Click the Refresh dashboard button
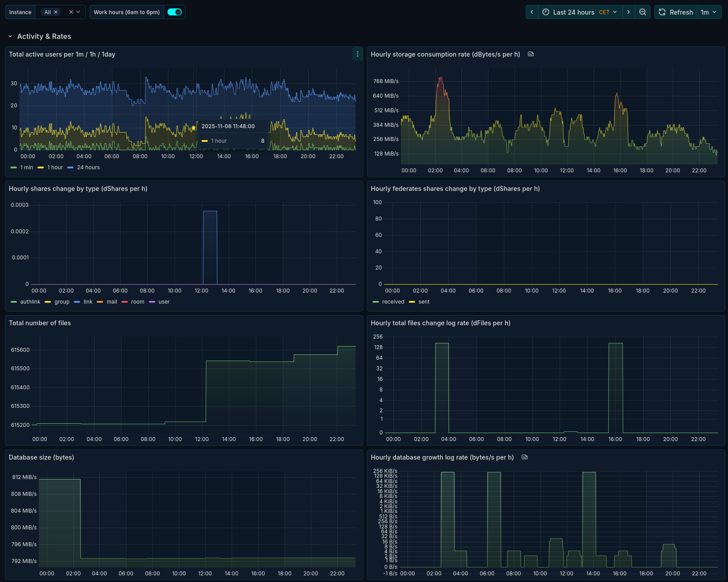The image size is (728, 582). 676,12
